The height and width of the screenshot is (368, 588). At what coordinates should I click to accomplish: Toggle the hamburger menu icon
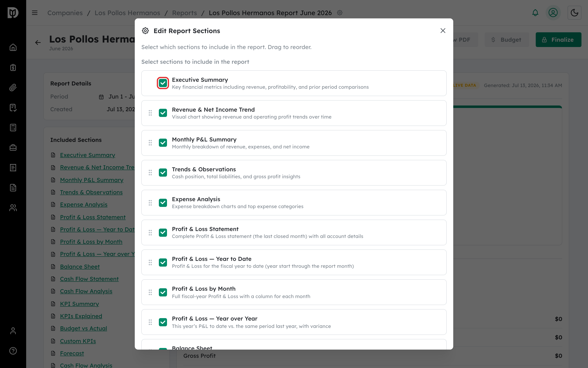tap(35, 13)
